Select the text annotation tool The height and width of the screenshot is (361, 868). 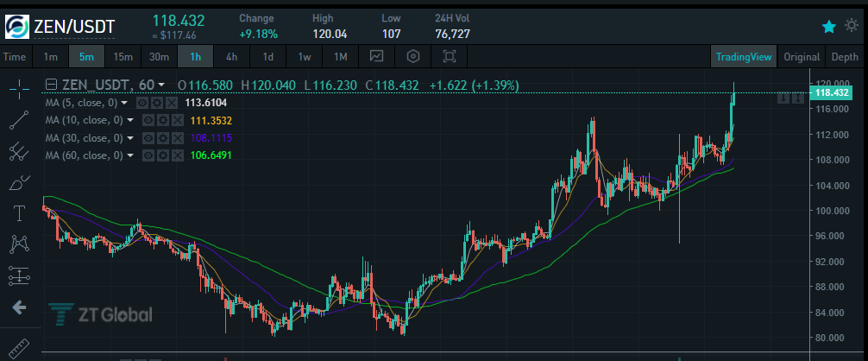point(20,213)
